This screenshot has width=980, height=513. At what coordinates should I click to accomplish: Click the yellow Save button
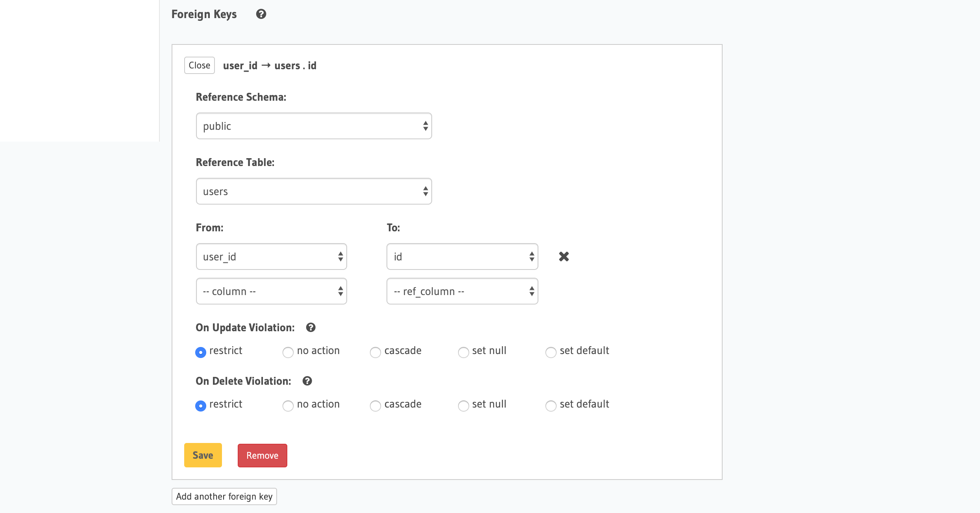(203, 455)
